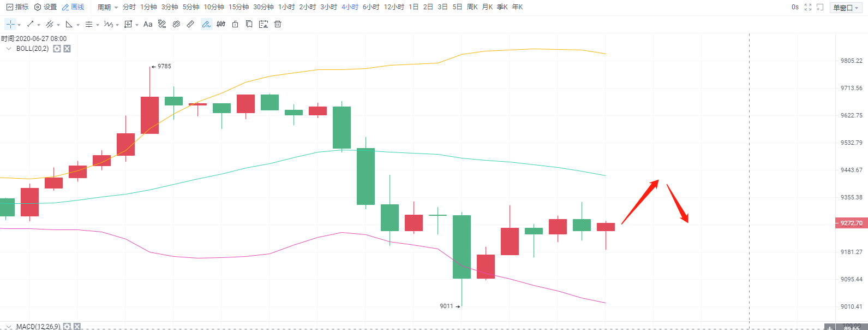
Task: Open the 单窗口 window mode dropdown
Action: (x=846, y=7)
